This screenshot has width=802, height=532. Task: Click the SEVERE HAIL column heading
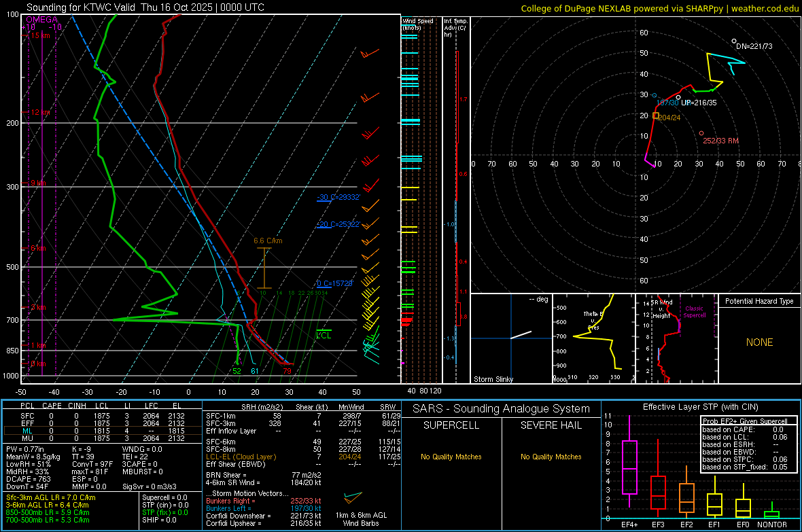click(551, 425)
